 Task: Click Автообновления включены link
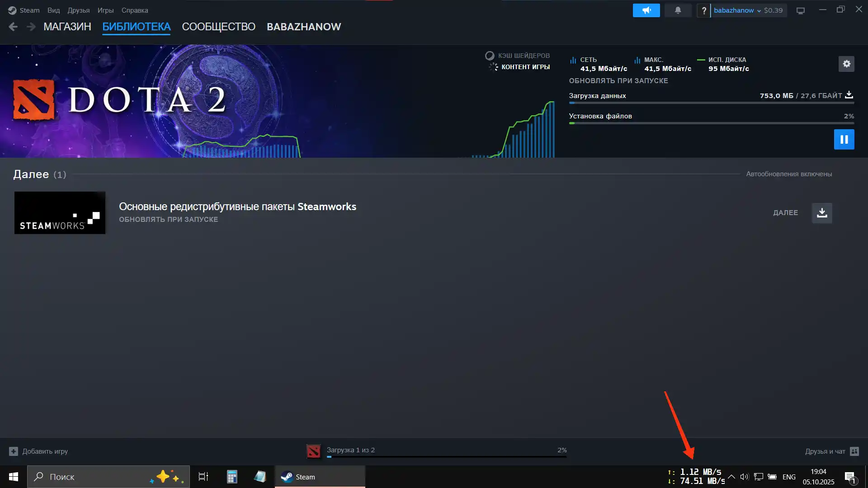789,174
